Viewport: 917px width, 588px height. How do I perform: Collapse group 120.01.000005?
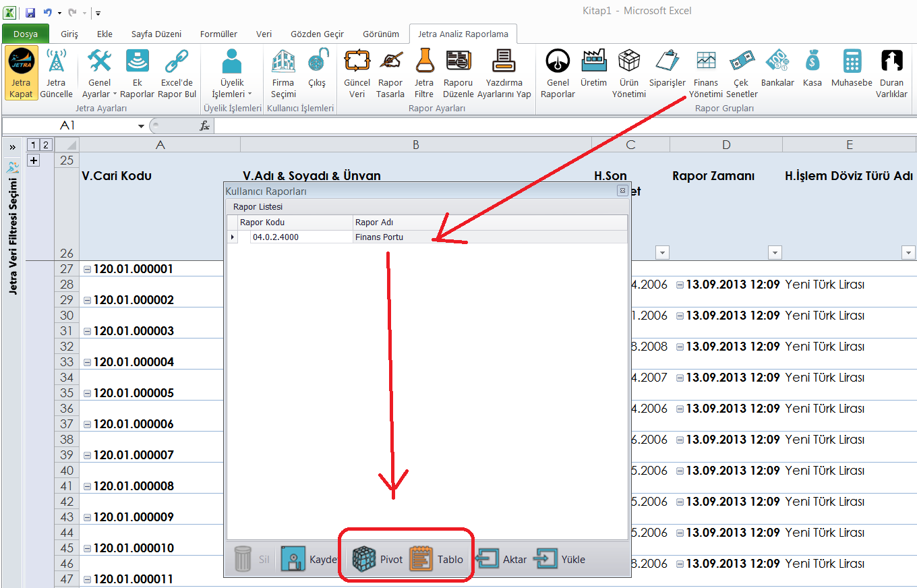point(87,394)
